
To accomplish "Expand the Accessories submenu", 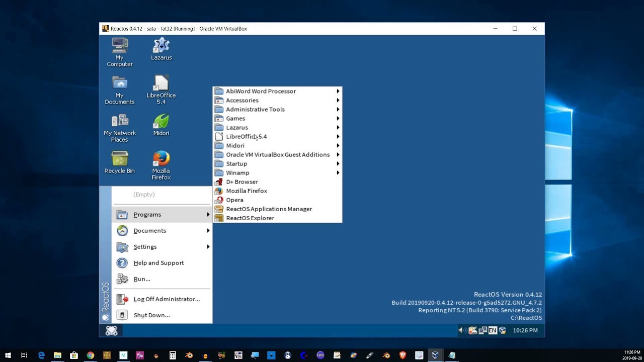I will tap(277, 101).
